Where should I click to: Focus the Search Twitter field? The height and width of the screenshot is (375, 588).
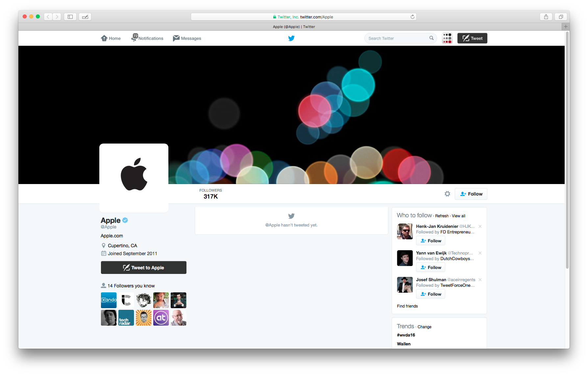tap(400, 38)
